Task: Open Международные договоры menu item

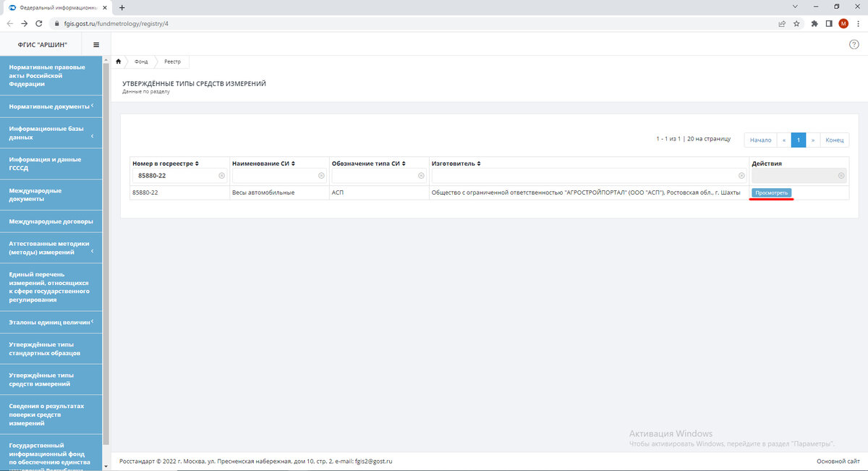Action: [x=51, y=221]
